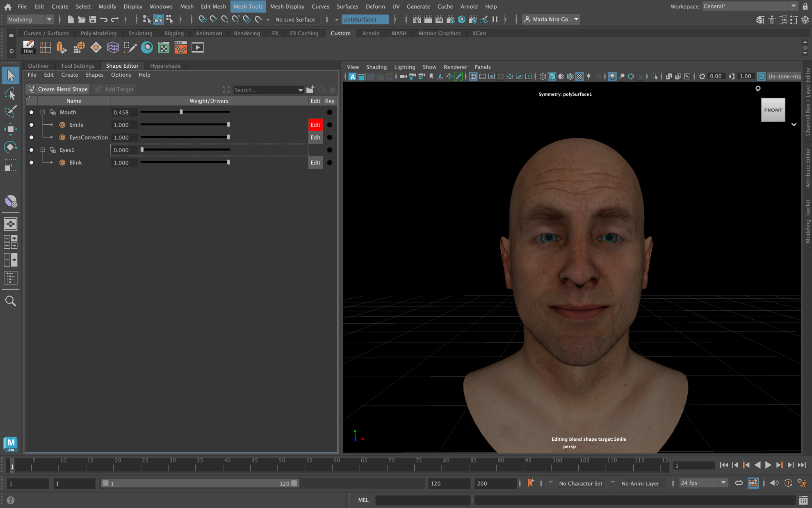Viewport: 812px width, 508px height.
Task: Enable the grid display icon in the viewport toolbar
Action: (x=473, y=76)
